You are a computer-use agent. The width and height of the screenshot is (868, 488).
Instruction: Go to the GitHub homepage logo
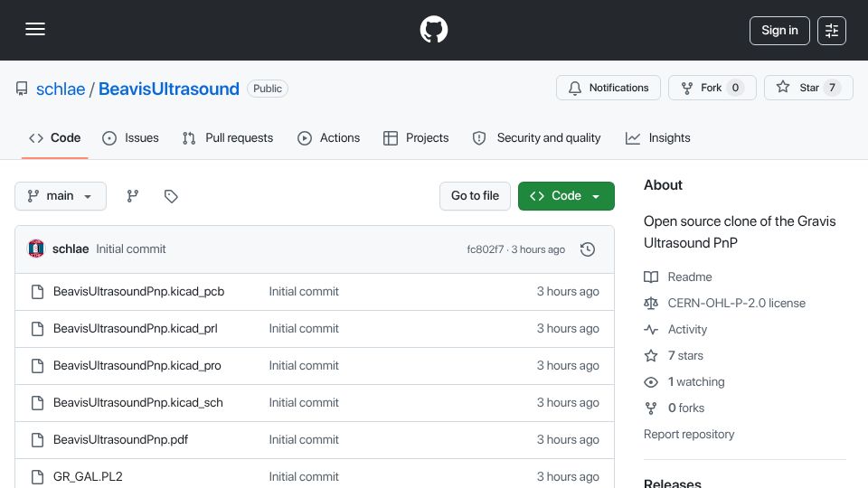433,29
